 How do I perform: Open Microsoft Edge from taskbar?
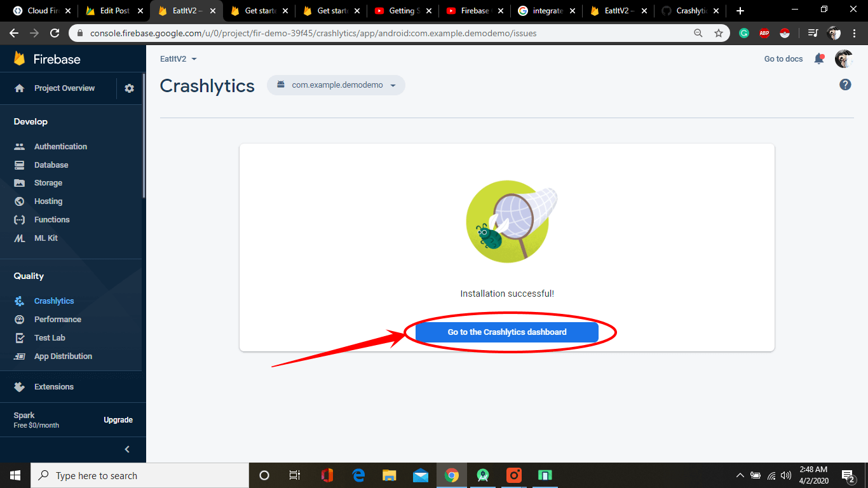[358, 475]
